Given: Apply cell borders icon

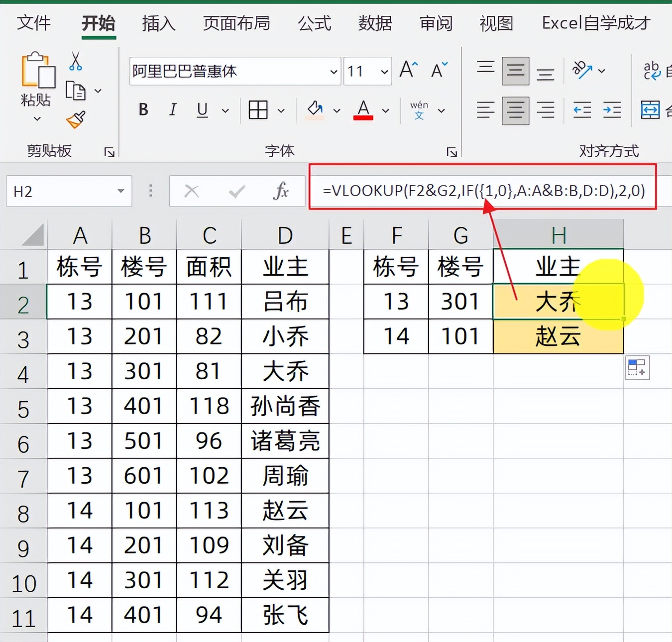Looking at the screenshot, I should pyautogui.click(x=258, y=109).
